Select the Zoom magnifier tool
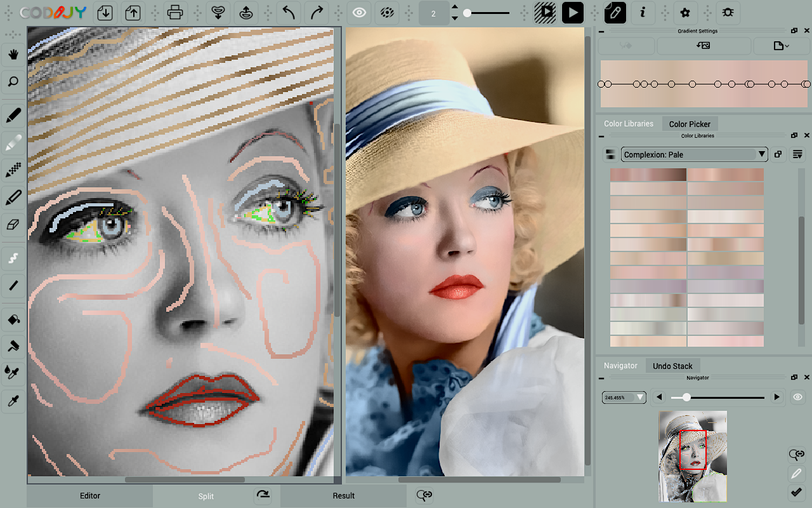The height and width of the screenshot is (508, 812). (x=13, y=81)
